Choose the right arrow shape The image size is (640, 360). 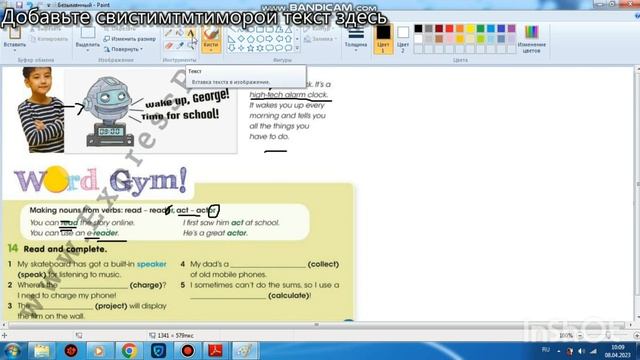(270, 39)
